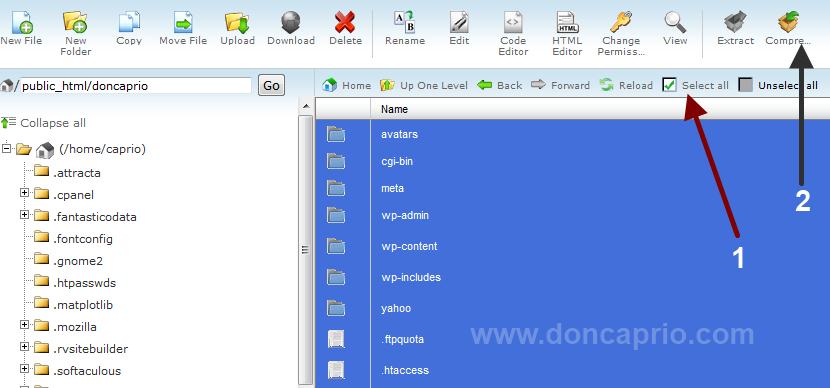Click the tree scrollbar up arrow

point(305,107)
